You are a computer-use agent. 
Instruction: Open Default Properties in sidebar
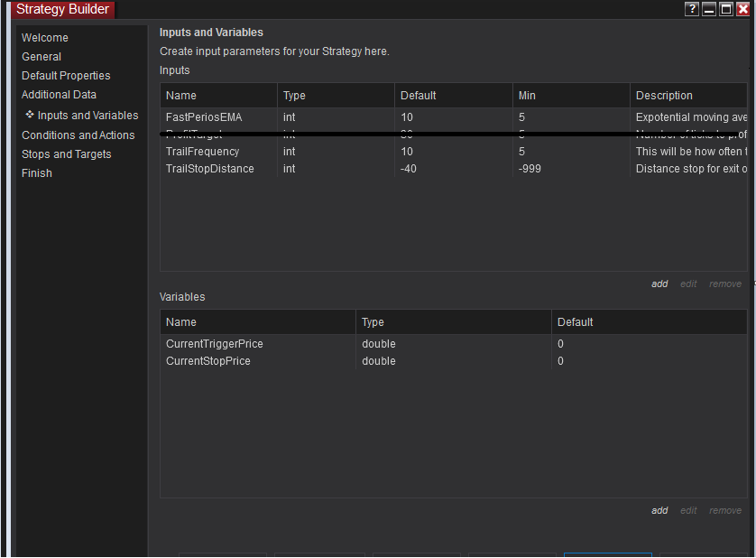coord(66,76)
